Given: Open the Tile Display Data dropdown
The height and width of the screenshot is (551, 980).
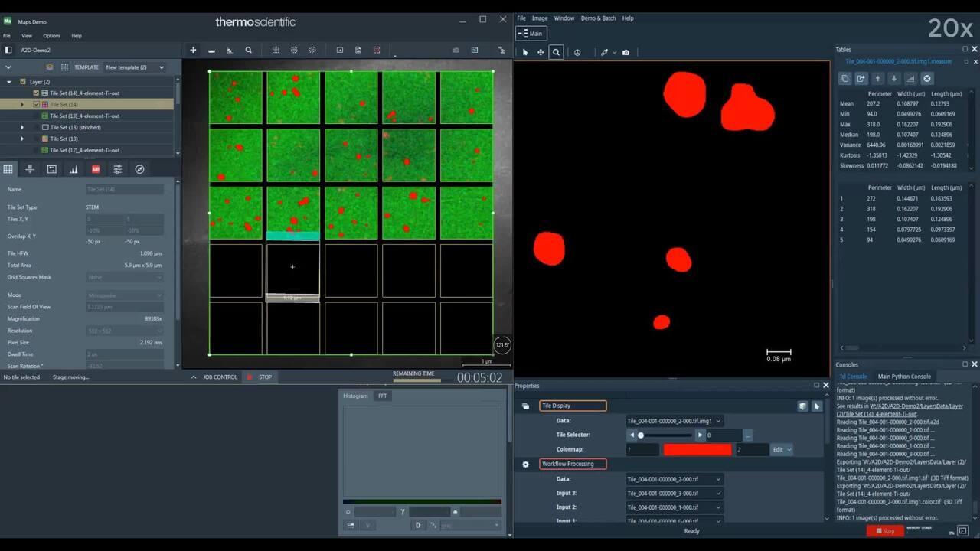Looking at the screenshot, I should pyautogui.click(x=674, y=421).
